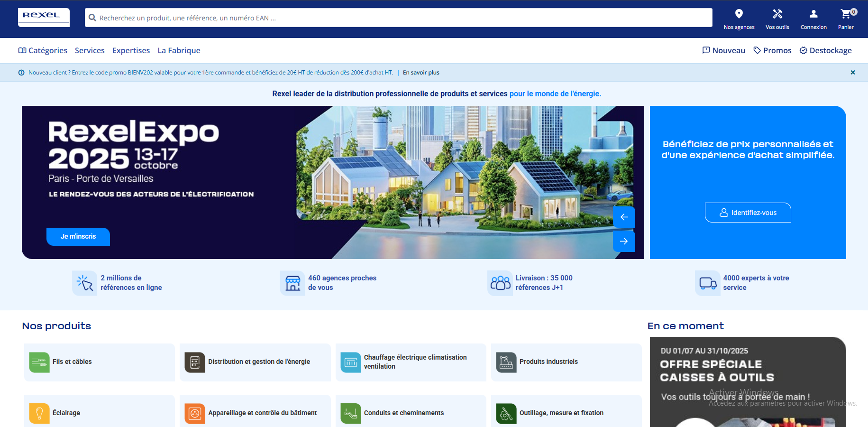The height and width of the screenshot is (427, 868).
Task: Open the Panier shopping cart
Action: click(x=846, y=14)
